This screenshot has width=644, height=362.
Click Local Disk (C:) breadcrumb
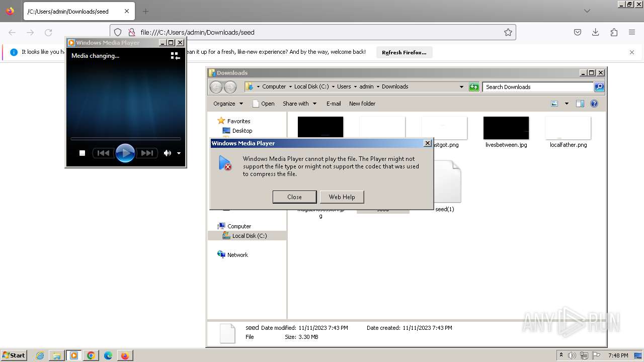pos(311,86)
